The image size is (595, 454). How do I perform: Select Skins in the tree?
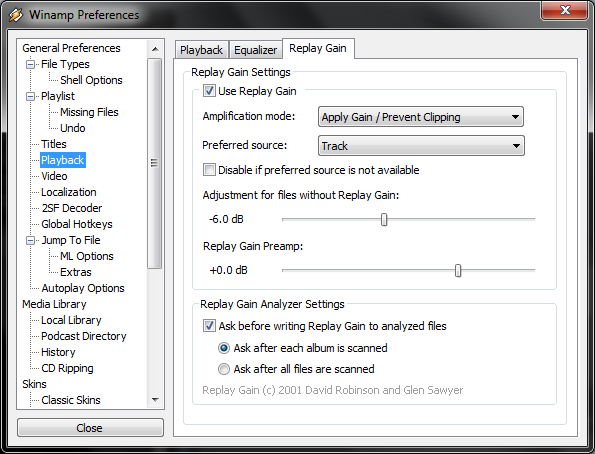pyautogui.click(x=34, y=384)
